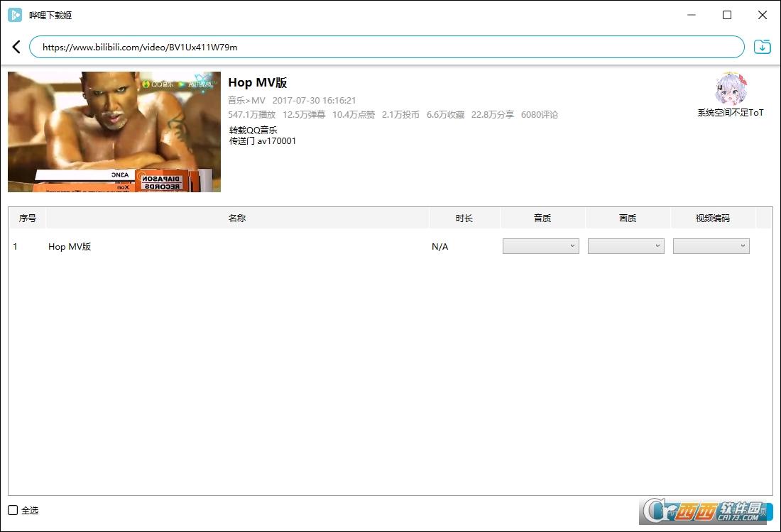Click the row number 1 cell
This screenshot has width=781, height=532.
pos(16,246)
